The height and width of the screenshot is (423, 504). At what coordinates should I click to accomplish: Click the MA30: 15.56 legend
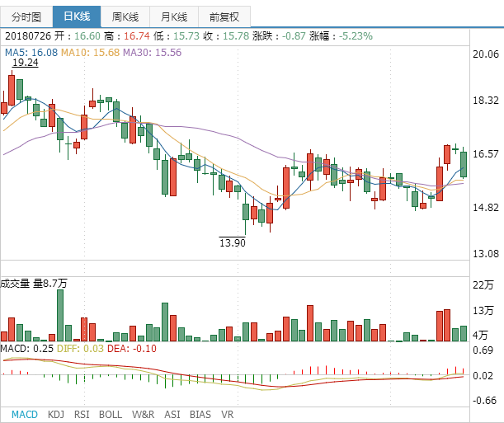(153, 52)
